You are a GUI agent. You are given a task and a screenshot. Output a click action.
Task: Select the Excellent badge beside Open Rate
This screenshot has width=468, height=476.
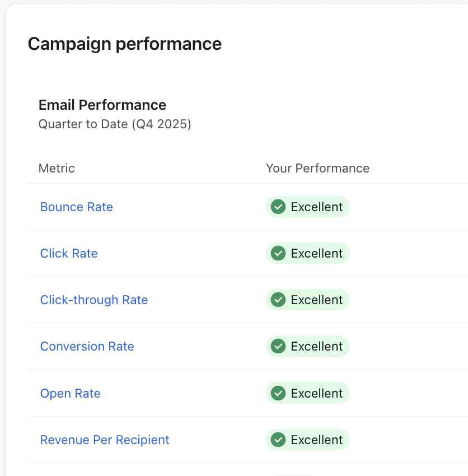click(308, 393)
